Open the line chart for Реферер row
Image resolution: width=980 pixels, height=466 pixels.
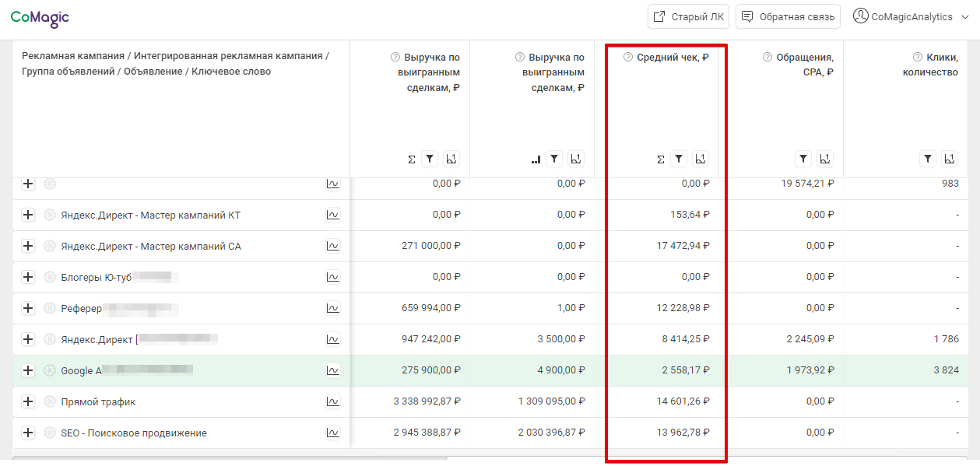(x=333, y=308)
